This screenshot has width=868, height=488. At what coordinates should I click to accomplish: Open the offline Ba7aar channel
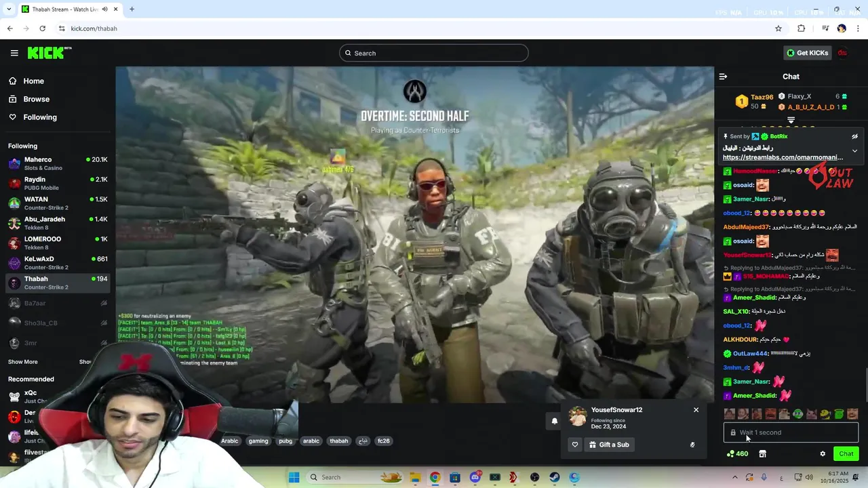coord(58,303)
